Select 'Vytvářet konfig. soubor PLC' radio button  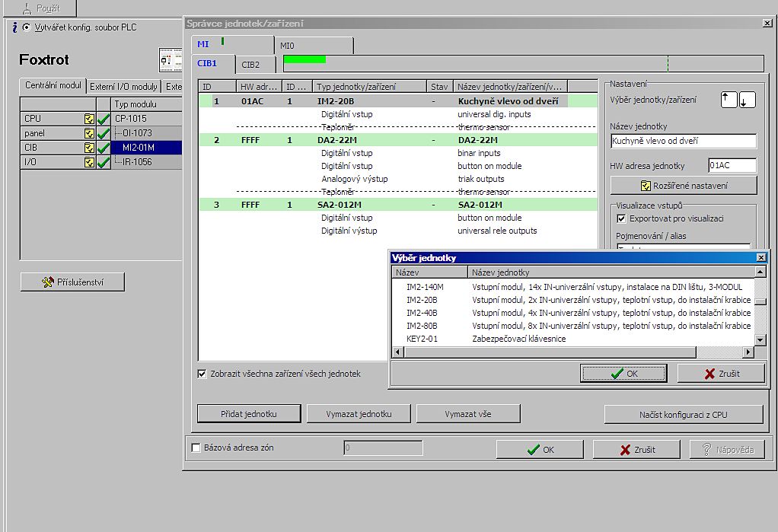pos(27,27)
